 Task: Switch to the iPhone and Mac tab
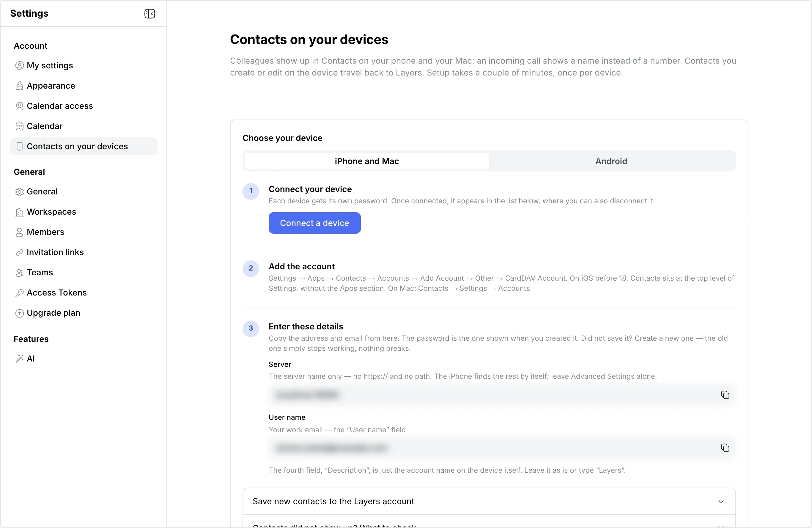pos(367,161)
